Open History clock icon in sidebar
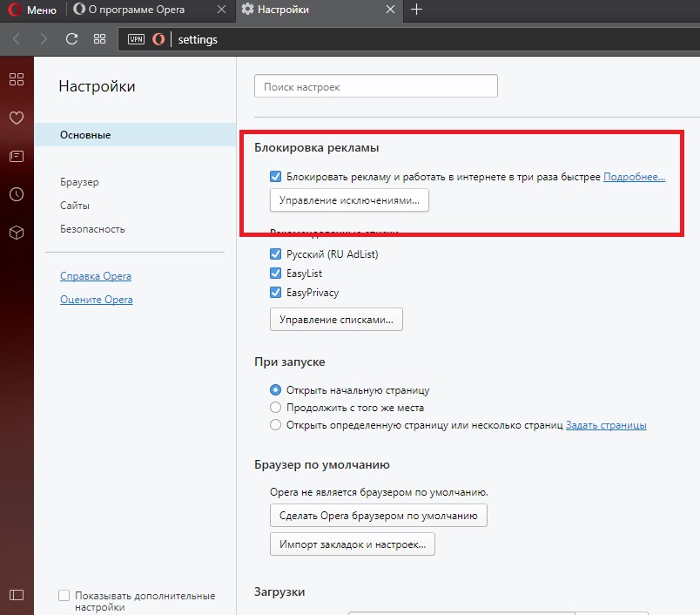The height and width of the screenshot is (615, 700). (17, 194)
